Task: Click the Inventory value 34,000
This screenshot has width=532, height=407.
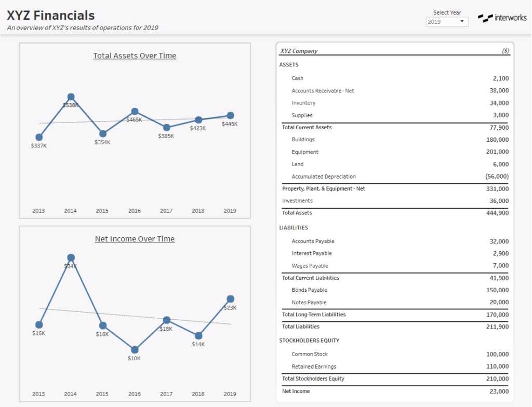Action: pyautogui.click(x=499, y=103)
